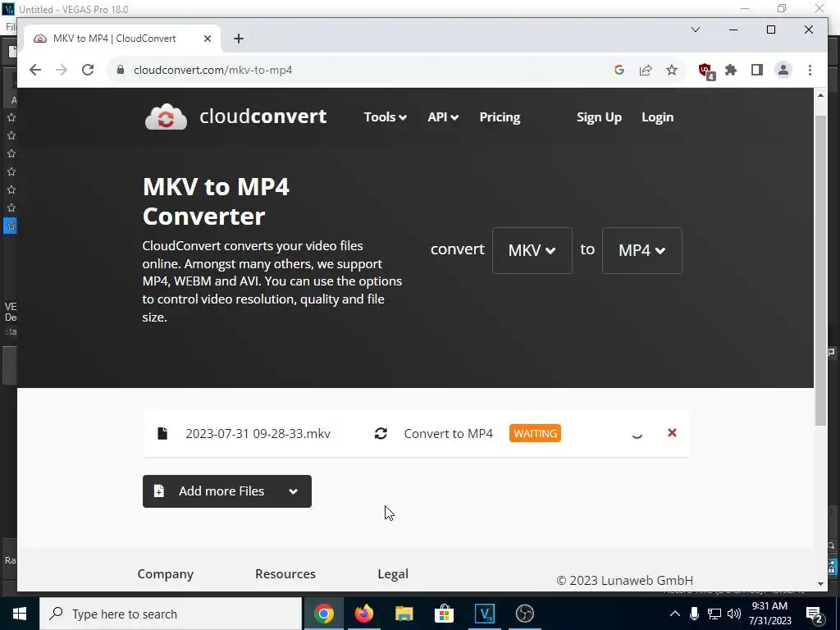
Task: Expand the Tools menu
Action: pyautogui.click(x=386, y=116)
